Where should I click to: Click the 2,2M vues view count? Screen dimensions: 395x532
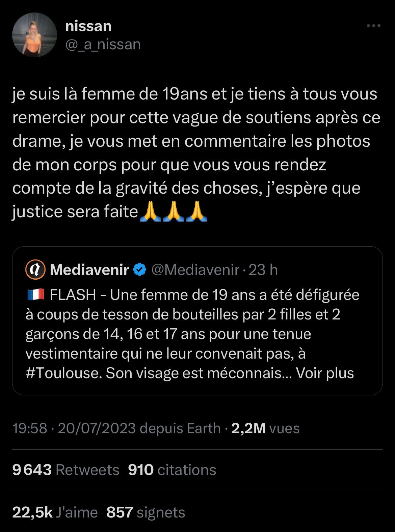[265, 428]
